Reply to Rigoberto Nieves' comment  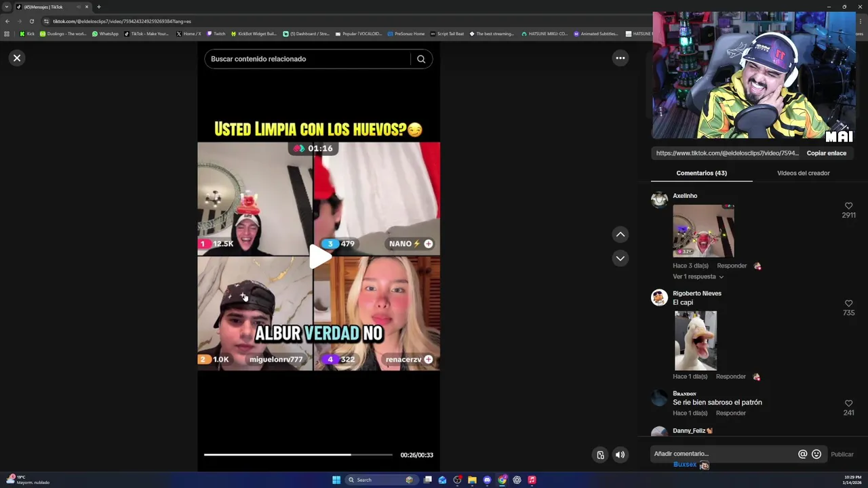[x=731, y=376]
